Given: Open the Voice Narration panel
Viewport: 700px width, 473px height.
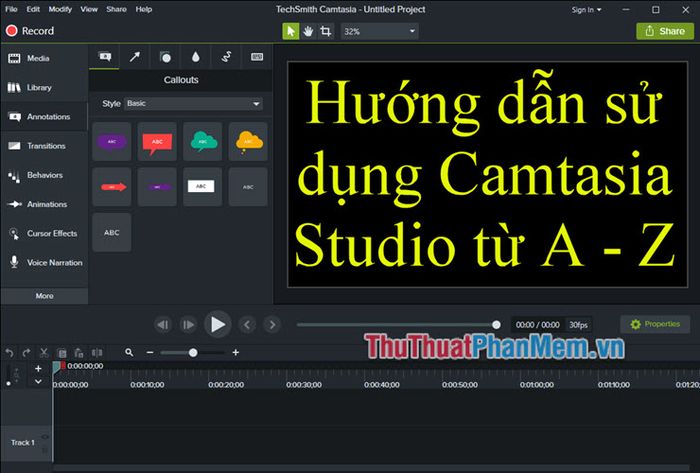Looking at the screenshot, I should click(x=44, y=262).
